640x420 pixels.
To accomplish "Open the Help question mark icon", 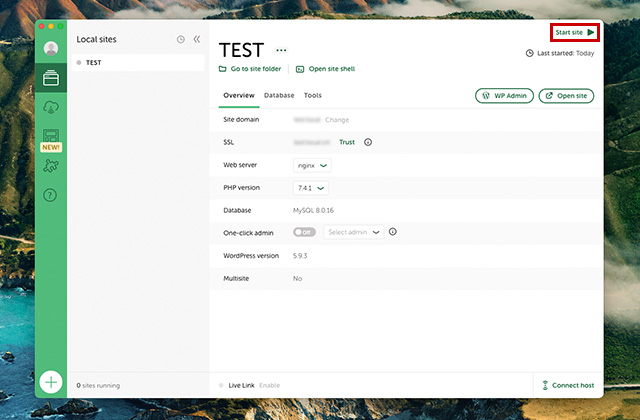I will (50, 195).
